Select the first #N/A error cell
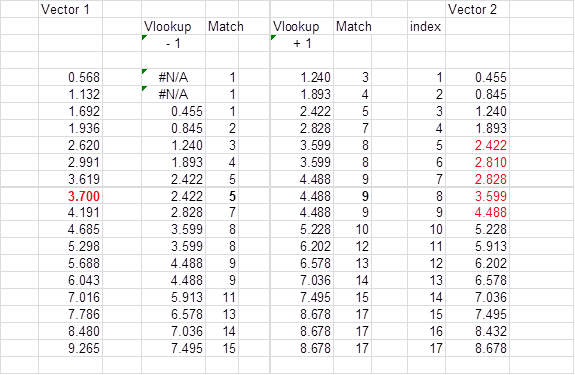 click(173, 77)
